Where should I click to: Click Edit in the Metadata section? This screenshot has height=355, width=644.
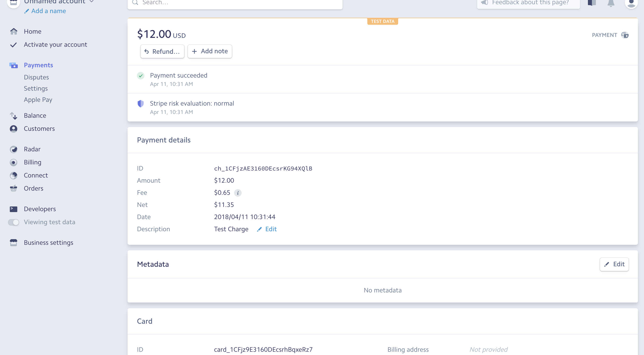(614, 264)
